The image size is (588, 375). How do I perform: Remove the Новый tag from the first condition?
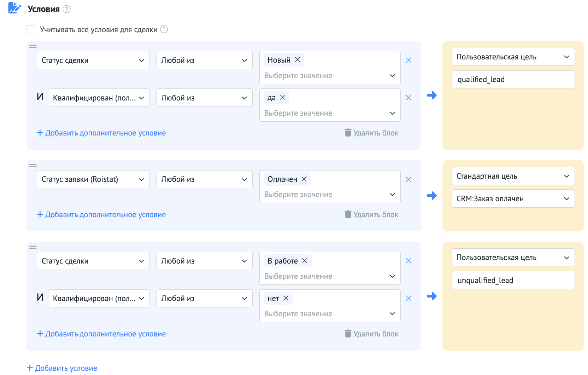coord(298,60)
